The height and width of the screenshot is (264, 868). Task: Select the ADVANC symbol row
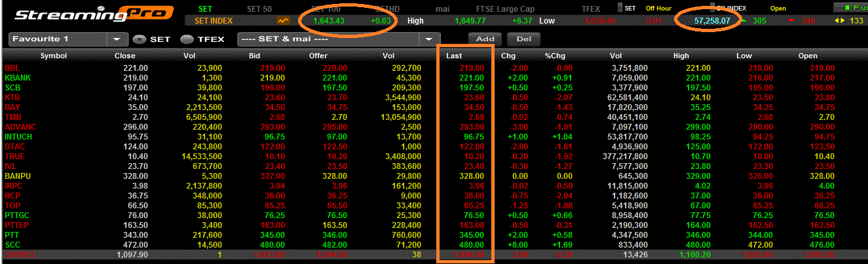click(434, 126)
